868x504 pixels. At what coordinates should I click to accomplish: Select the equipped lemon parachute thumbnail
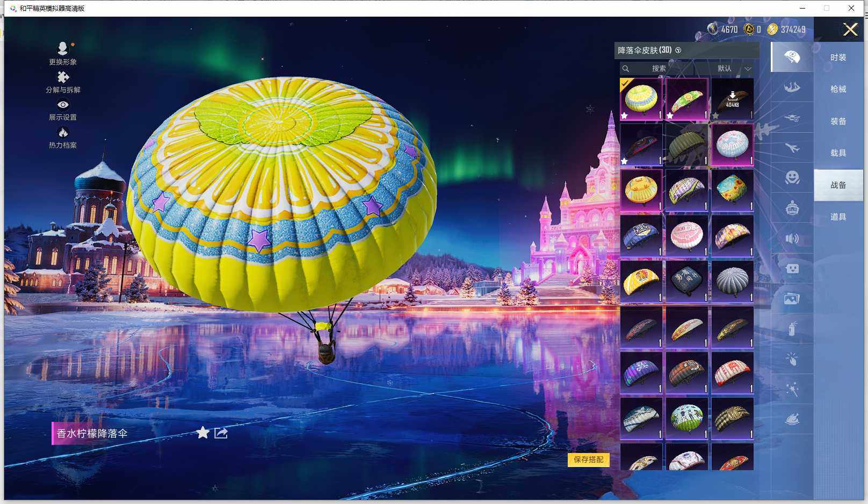click(x=641, y=99)
